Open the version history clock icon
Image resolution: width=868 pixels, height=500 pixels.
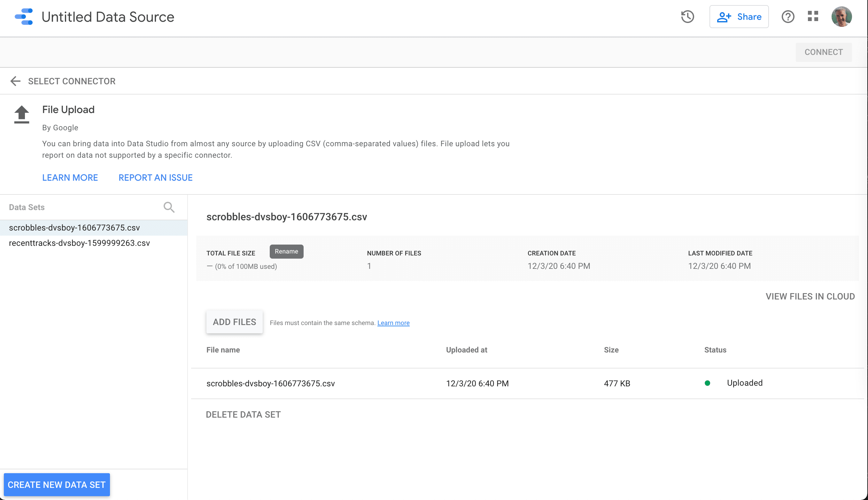pos(687,17)
